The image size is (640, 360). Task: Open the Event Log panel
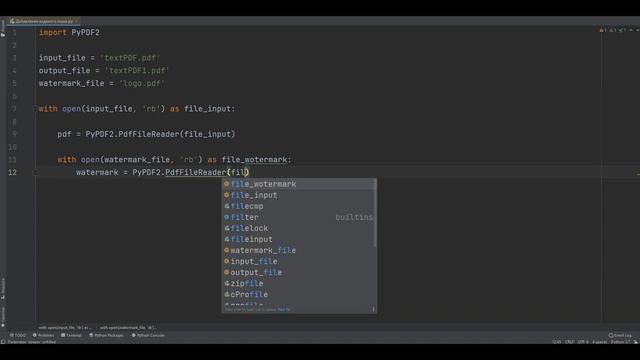click(620, 335)
